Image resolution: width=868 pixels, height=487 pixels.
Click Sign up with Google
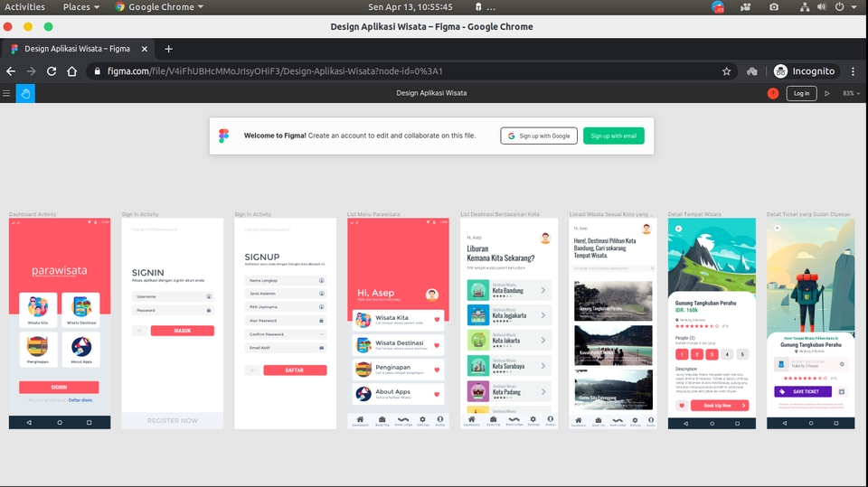pyautogui.click(x=539, y=136)
